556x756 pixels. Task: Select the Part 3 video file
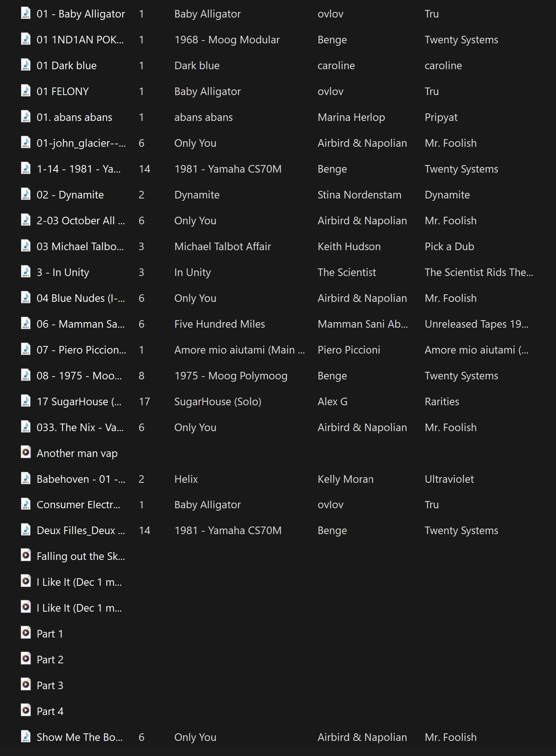50,686
